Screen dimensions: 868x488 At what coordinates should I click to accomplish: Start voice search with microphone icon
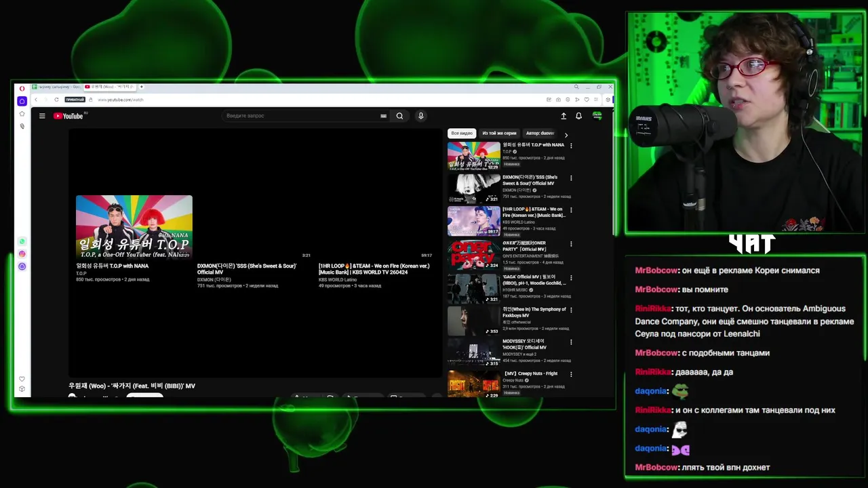[420, 116]
